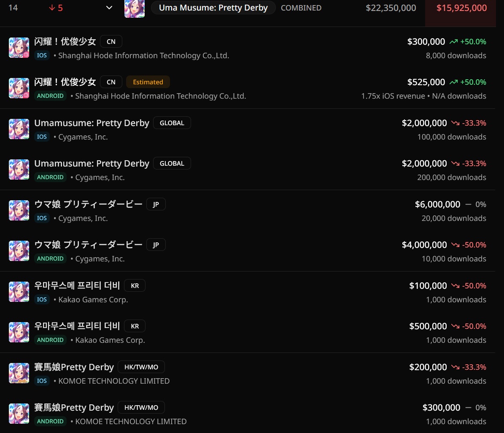Select 賽馬娘Pretty Derby title on iOS row
Image resolution: width=504 pixels, height=433 pixels.
click(x=74, y=367)
